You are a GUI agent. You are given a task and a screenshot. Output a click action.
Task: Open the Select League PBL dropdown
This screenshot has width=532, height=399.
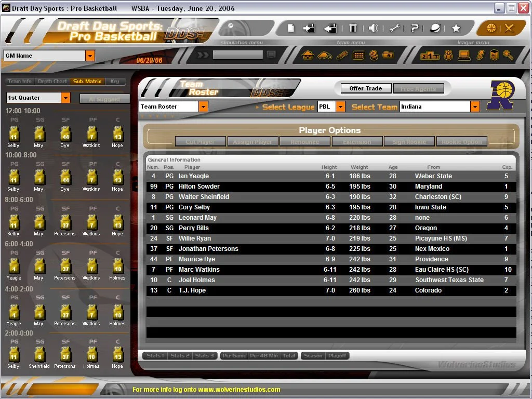point(340,107)
